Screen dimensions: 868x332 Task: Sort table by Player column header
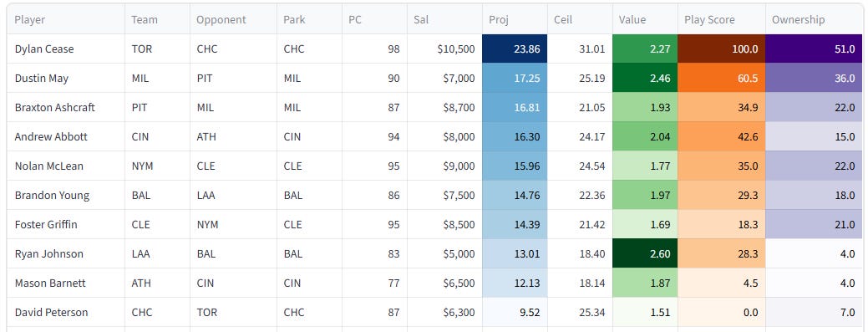(x=66, y=19)
